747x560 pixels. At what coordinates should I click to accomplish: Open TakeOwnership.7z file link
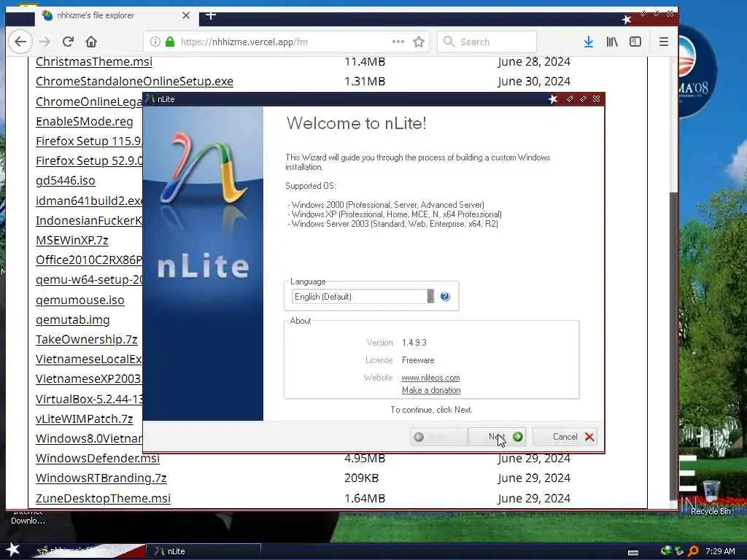click(x=86, y=340)
